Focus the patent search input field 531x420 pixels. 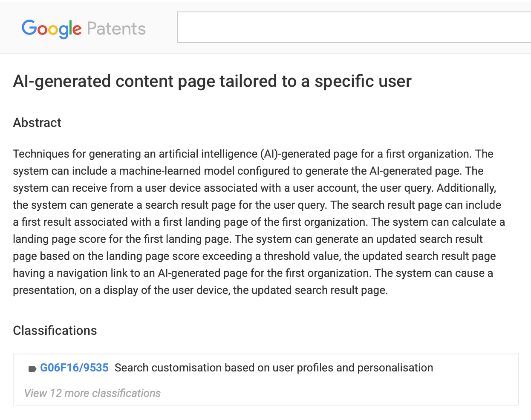(354, 27)
